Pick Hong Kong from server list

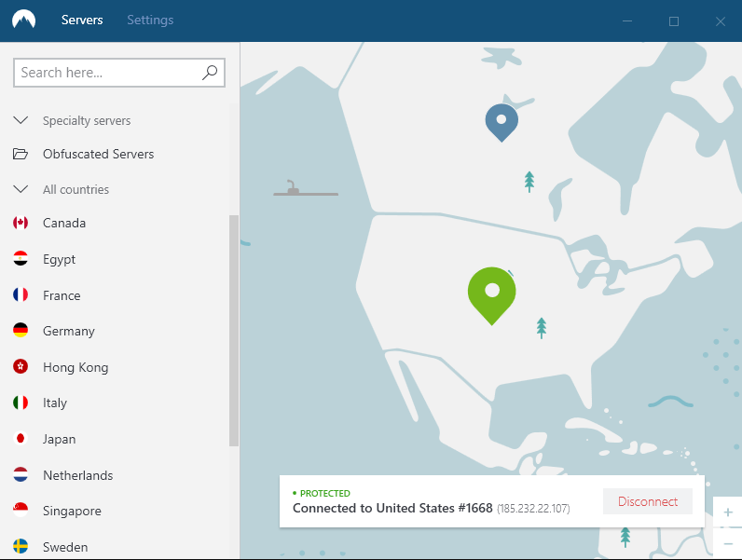click(76, 367)
